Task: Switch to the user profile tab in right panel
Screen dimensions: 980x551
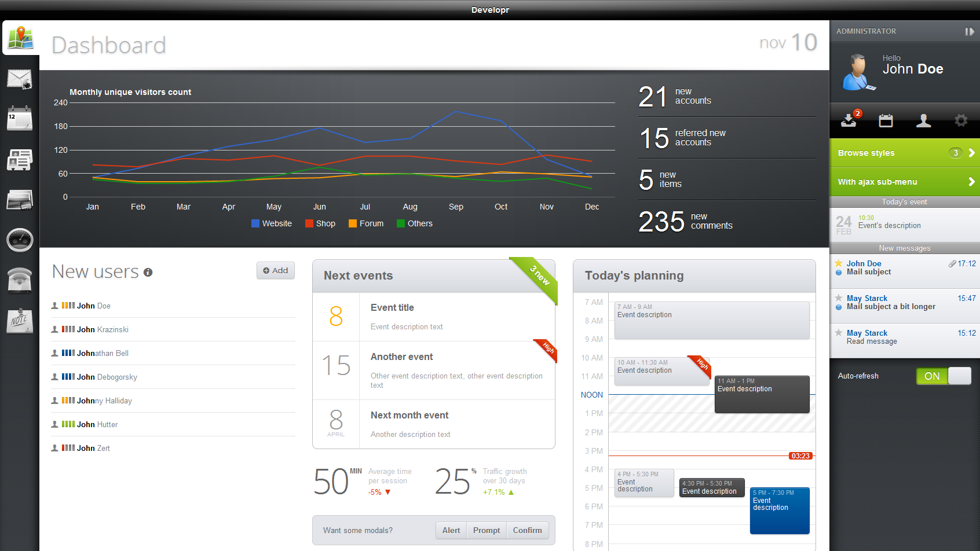Action: 924,120
